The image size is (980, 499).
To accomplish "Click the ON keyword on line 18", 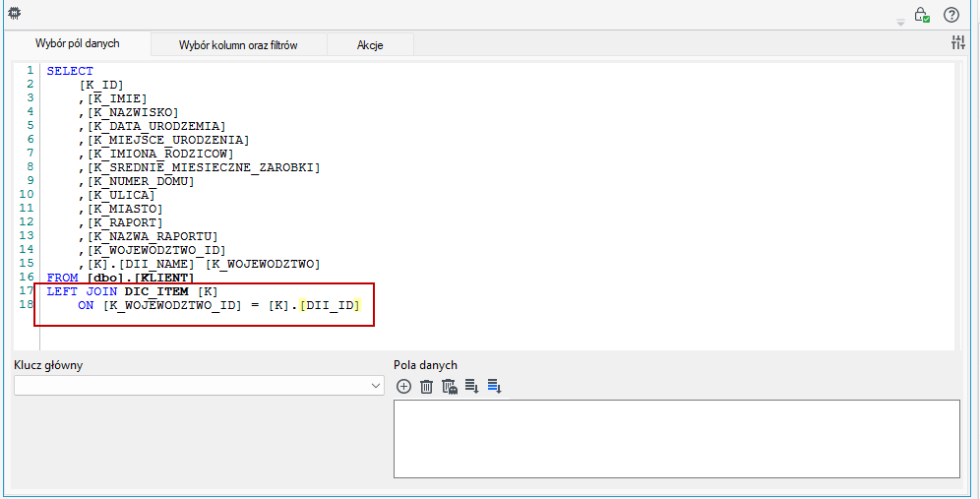I will click(86, 305).
